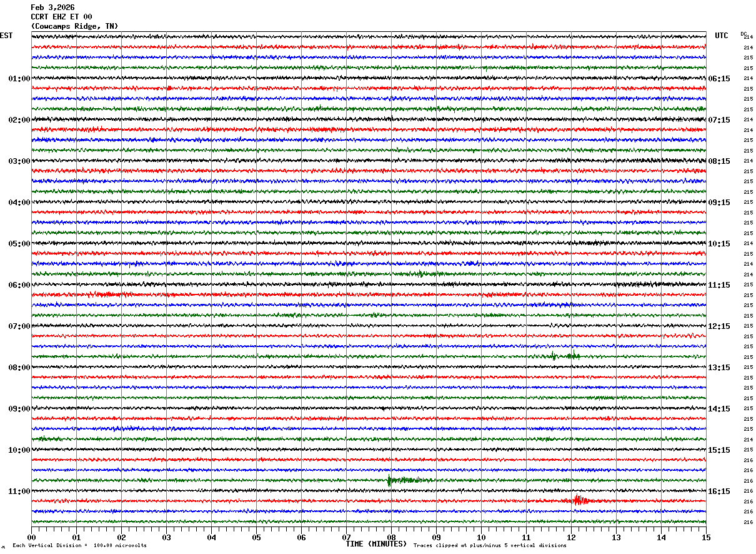The height and width of the screenshot is (554, 756).
Task: Select the "CCRT EHZ ET 00" station code
Action: click(61, 17)
